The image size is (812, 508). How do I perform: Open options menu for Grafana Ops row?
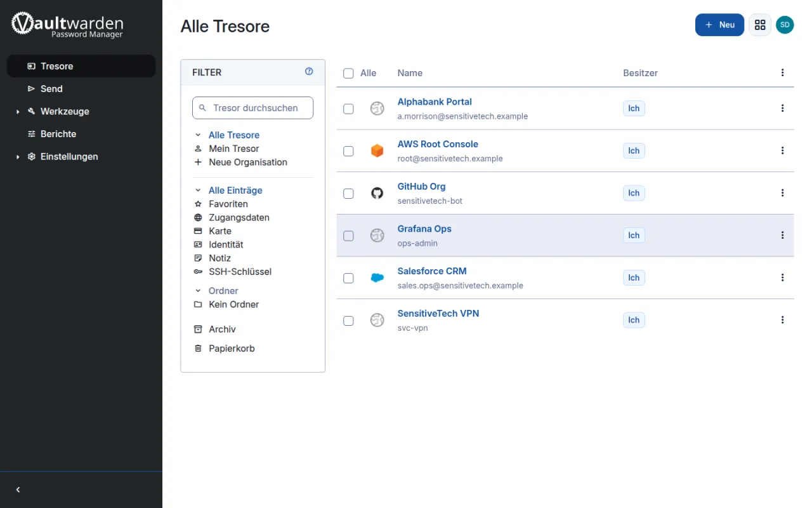tap(782, 236)
